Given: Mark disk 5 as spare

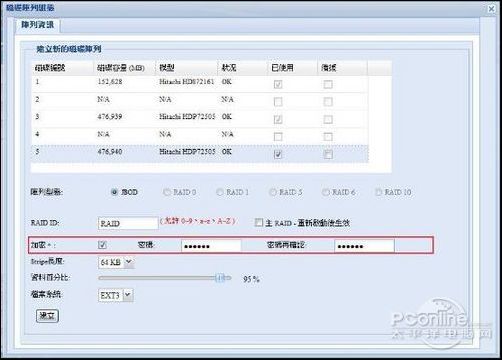Looking at the screenshot, I should click(328, 154).
